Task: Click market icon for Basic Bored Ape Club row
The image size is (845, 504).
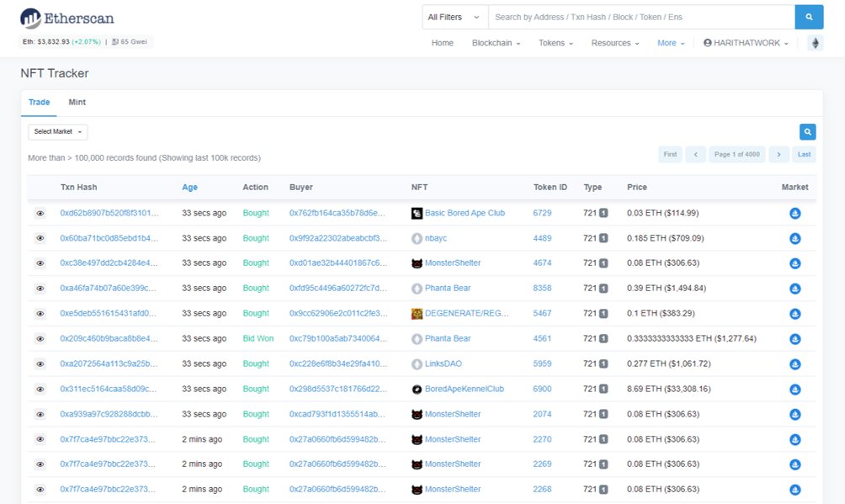Action: tap(795, 214)
